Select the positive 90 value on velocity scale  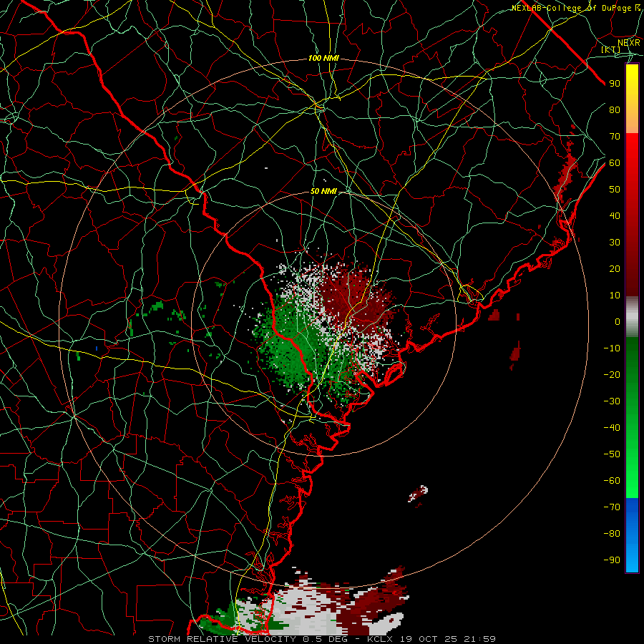pyautogui.click(x=615, y=84)
